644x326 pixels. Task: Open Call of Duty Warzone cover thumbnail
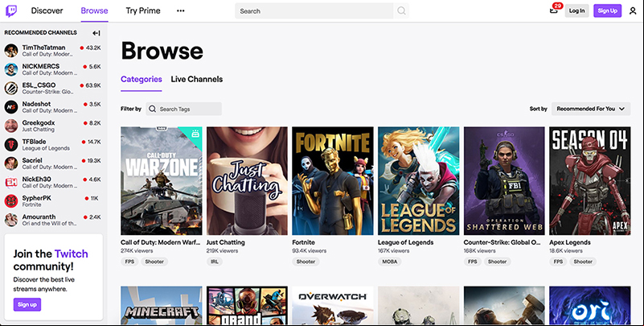click(x=162, y=181)
